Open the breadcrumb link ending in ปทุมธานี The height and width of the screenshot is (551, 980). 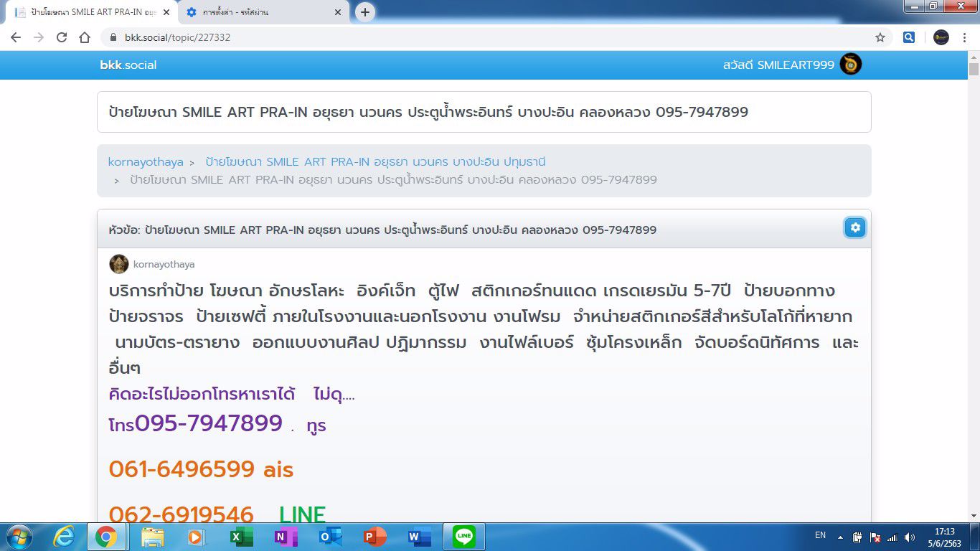(x=375, y=162)
